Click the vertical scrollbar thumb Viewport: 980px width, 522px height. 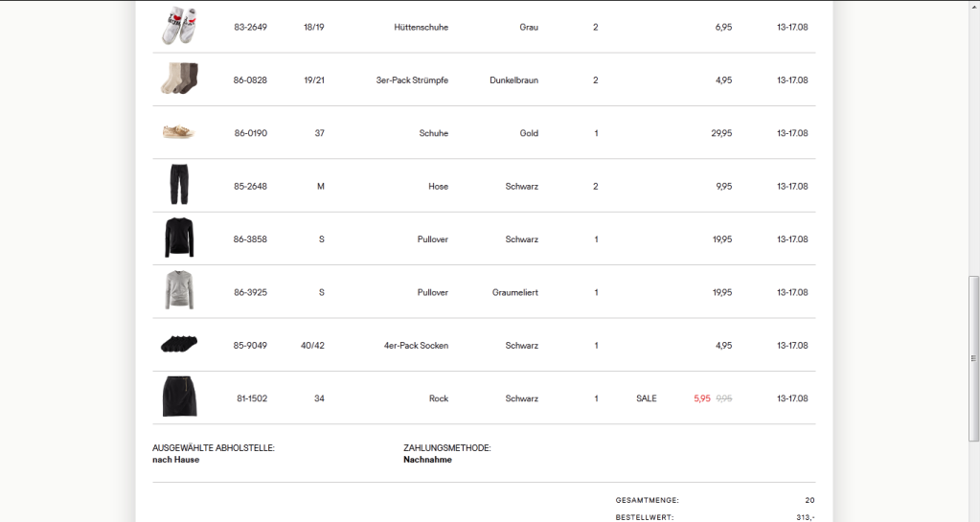pos(973,356)
